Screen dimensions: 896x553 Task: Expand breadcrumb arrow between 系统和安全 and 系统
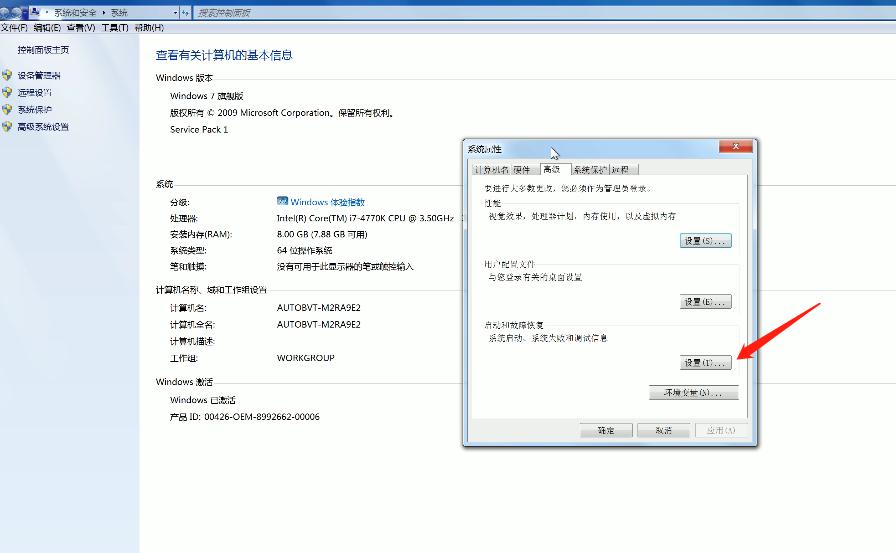104,13
